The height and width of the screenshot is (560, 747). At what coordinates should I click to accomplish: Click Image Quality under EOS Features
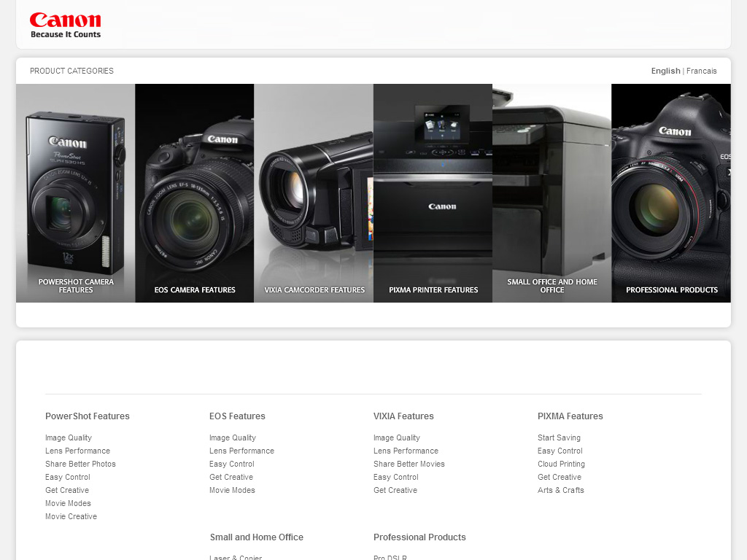[x=233, y=437]
